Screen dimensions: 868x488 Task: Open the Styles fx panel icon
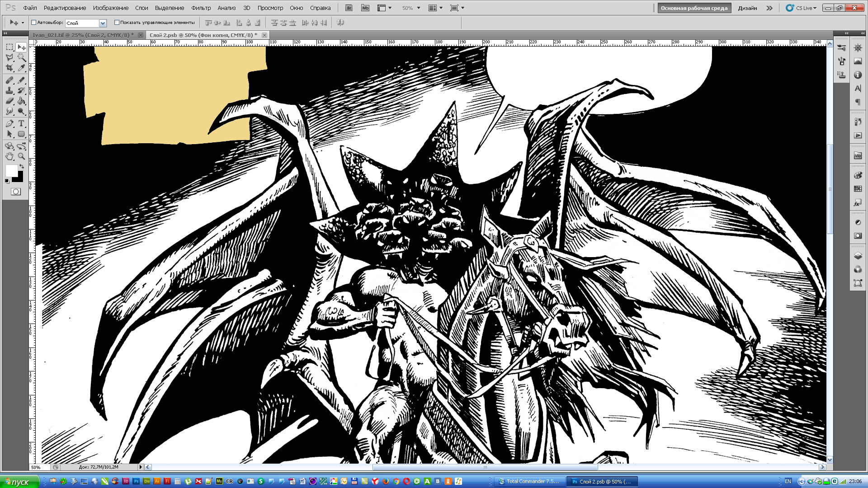pyautogui.click(x=858, y=202)
